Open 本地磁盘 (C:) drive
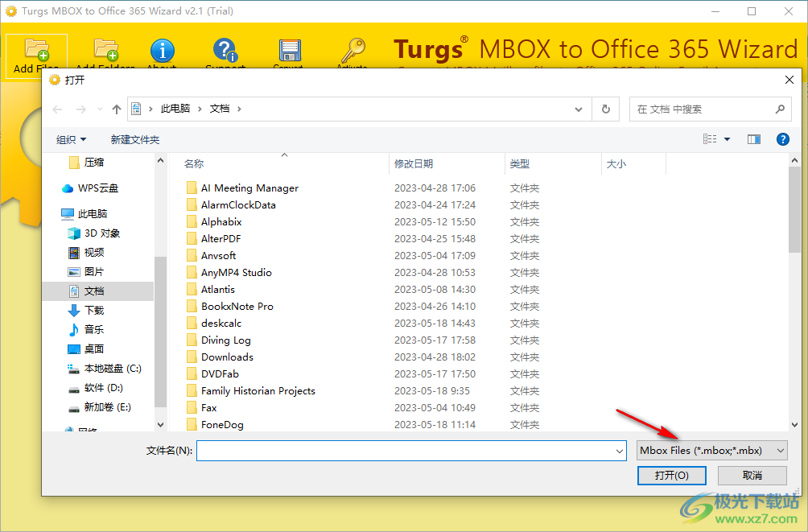 click(x=105, y=369)
